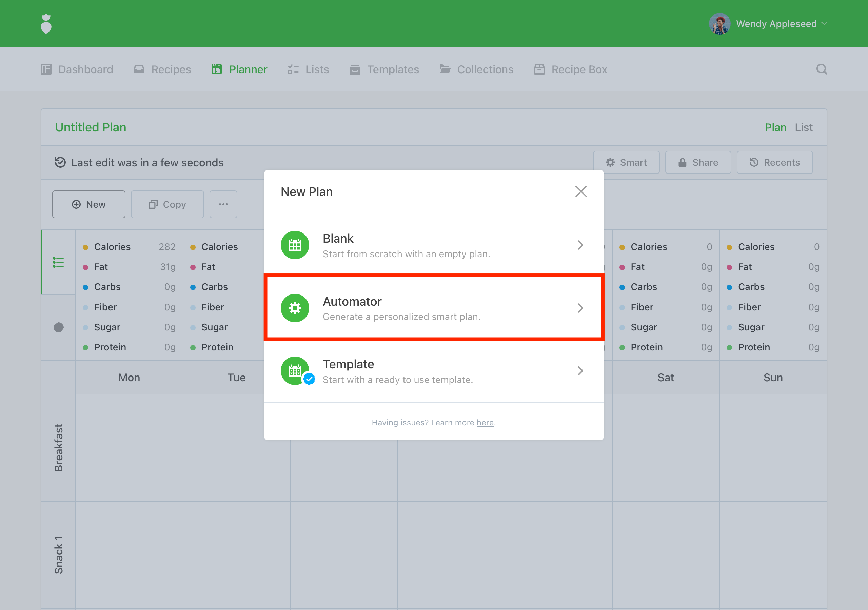
Task: Click the app logo in header
Action: click(46, 24)
